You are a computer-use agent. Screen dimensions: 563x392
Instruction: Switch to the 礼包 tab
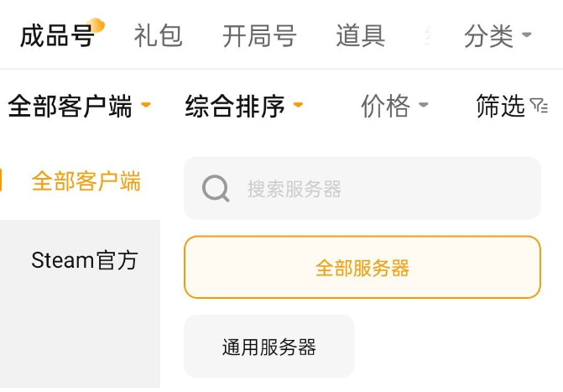(x=158, y=36)
